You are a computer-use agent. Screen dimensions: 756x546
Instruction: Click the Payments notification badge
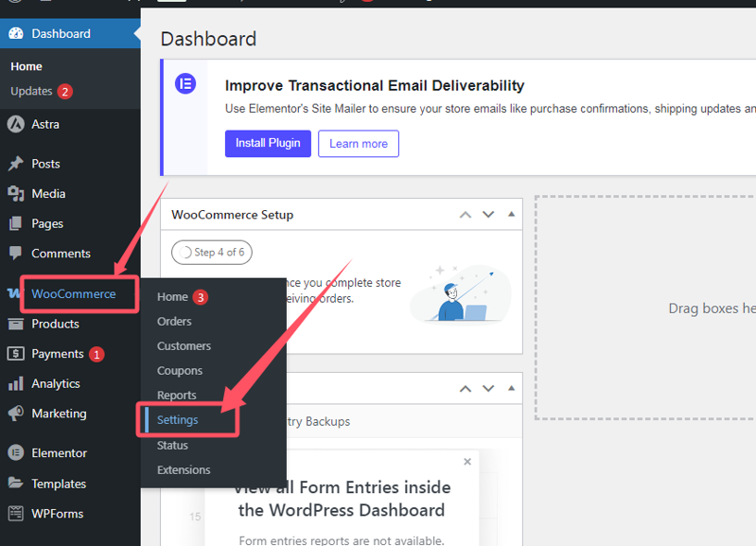(97, 355)
